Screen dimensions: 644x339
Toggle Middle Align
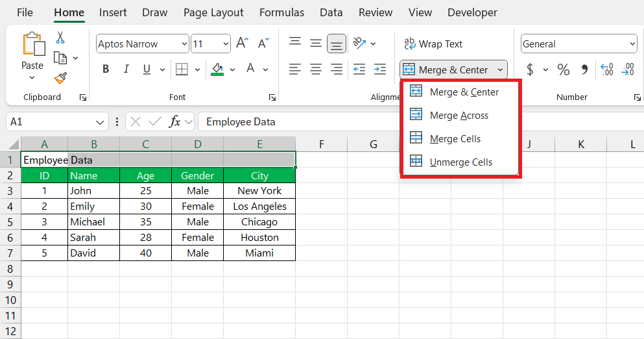315,43
